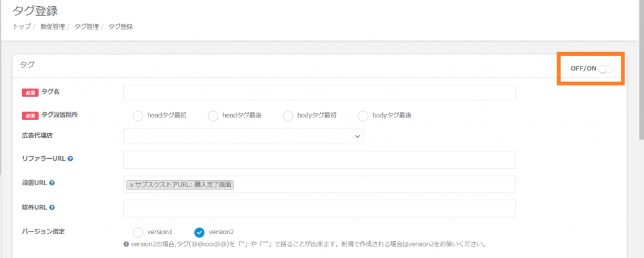
Task: Click the 除外URL input field
Action: 319,208
